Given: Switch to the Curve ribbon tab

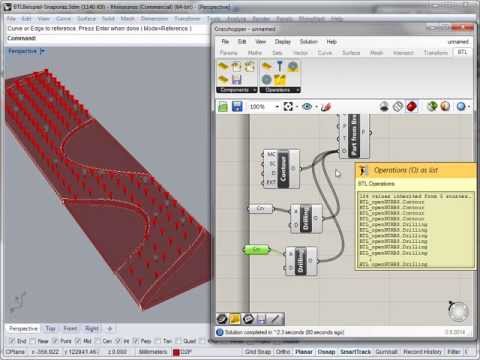Looking at the screenshot, I should 325,53.
